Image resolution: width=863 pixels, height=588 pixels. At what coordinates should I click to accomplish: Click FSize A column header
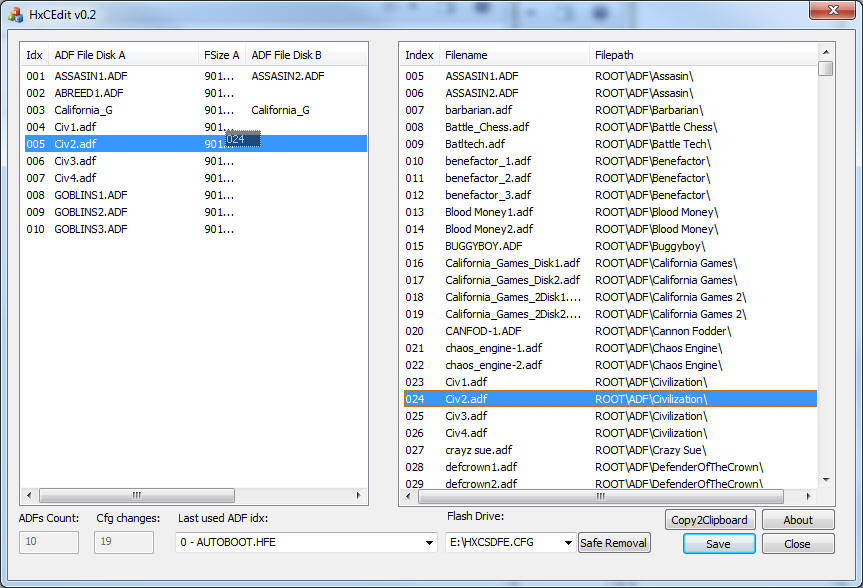tap(222, 55)
